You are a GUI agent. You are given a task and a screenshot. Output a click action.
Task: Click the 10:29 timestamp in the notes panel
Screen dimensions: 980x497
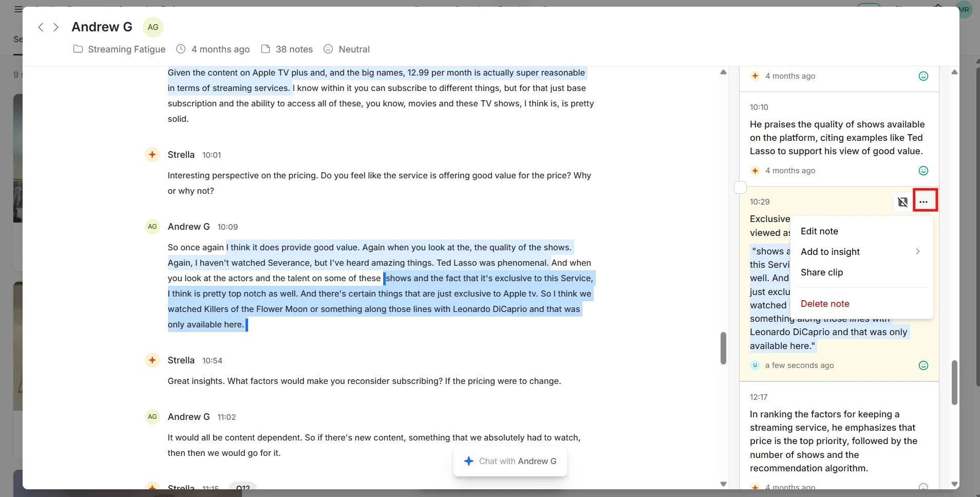tap(760, 201)
